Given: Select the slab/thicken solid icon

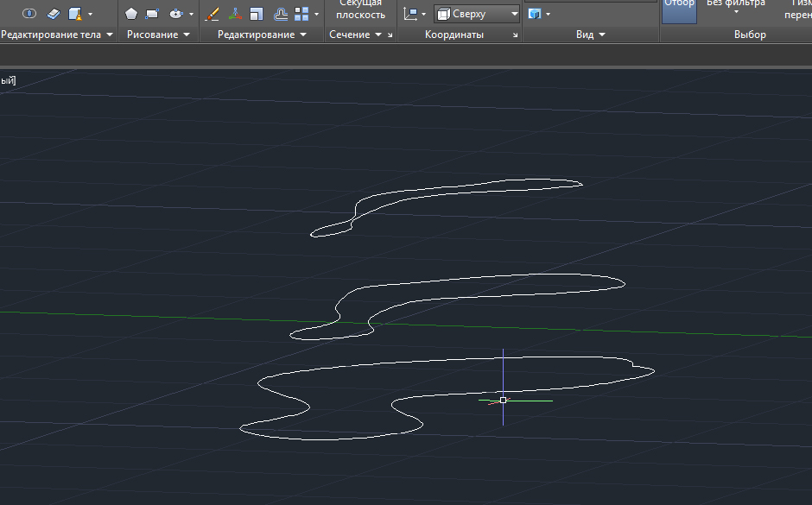Looking at the screenshot, I should point(54,14).
